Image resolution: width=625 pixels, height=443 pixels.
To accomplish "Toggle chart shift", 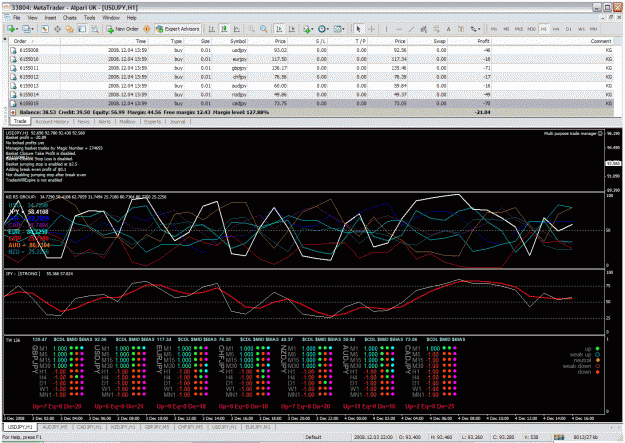I will point(292,29).
